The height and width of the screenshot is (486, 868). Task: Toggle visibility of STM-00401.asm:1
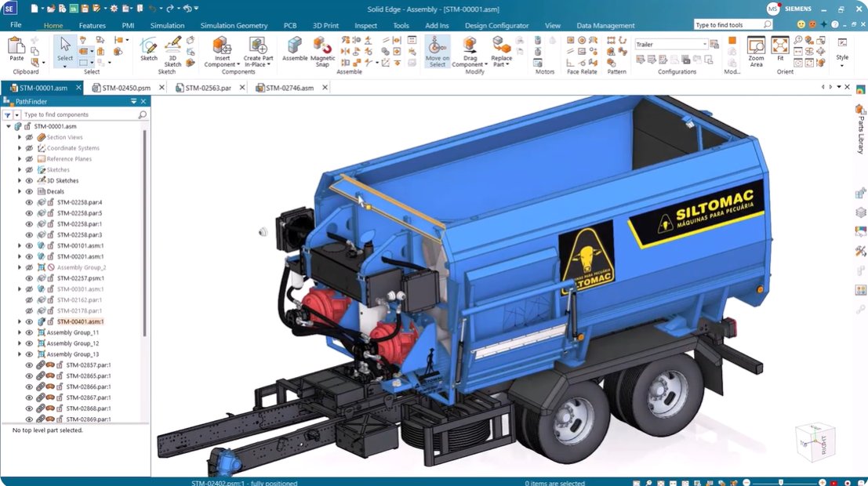pos(29,321)
